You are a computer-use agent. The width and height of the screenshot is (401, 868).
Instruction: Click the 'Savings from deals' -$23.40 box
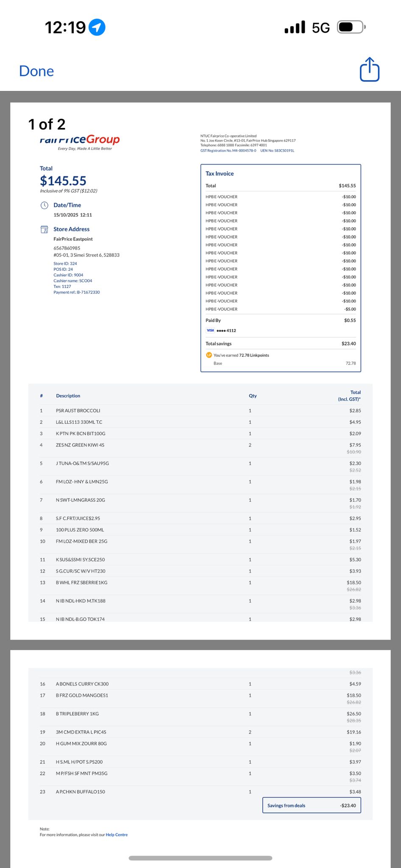point(312,806)
